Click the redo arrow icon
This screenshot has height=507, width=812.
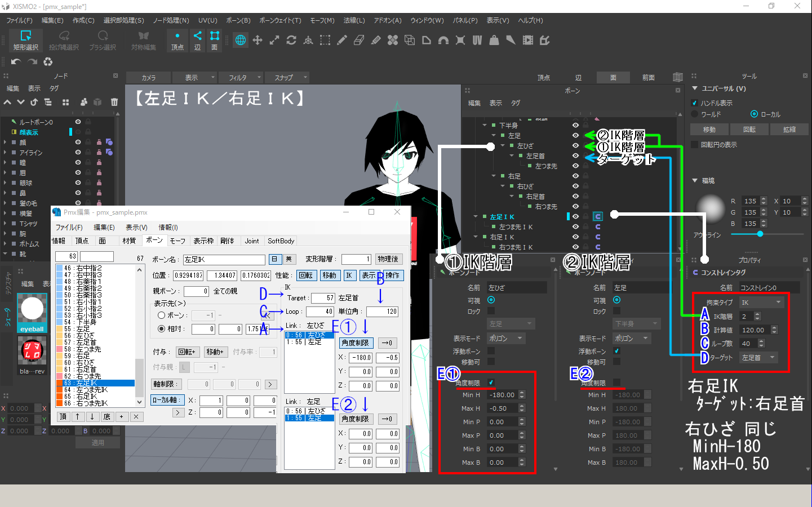(32, 61)
